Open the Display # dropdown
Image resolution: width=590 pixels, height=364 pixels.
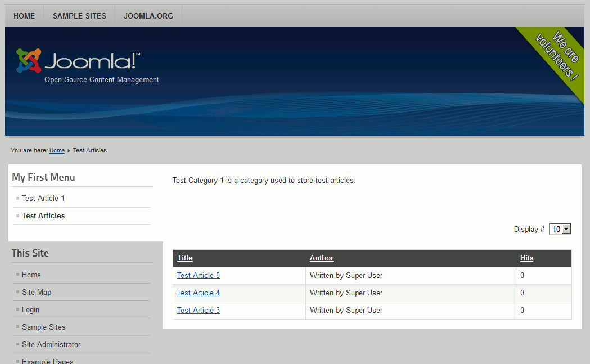[x=560, y=229]
